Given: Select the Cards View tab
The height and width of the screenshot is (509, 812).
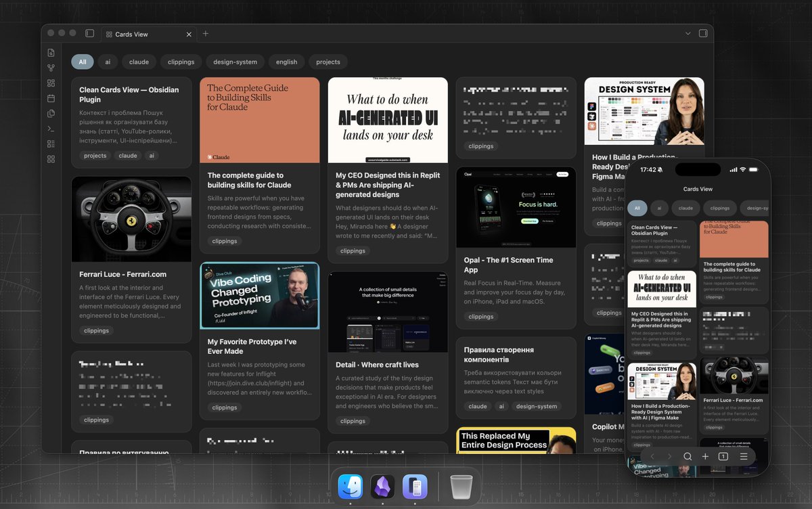Looking at the screenshot, I should [x=149, y=34].
